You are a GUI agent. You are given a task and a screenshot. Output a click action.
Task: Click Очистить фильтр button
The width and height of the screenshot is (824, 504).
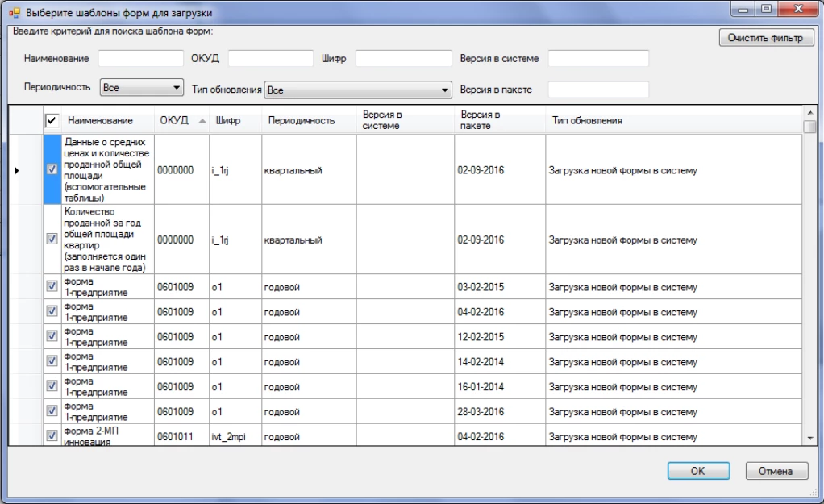(766, 38)
